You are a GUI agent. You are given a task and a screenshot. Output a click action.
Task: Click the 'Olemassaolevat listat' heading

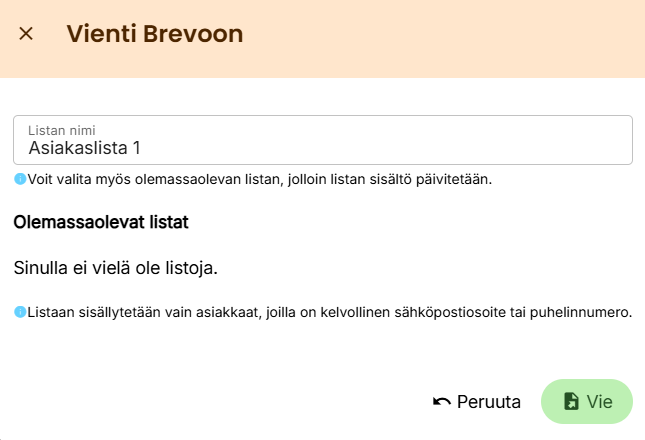click(101, 220)
